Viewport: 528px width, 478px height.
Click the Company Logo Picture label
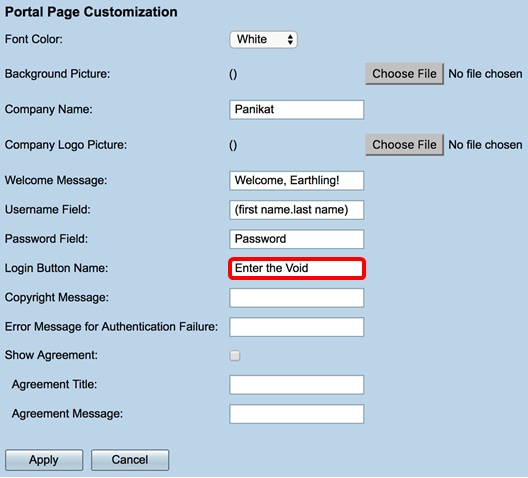click(x=66, y=145)
